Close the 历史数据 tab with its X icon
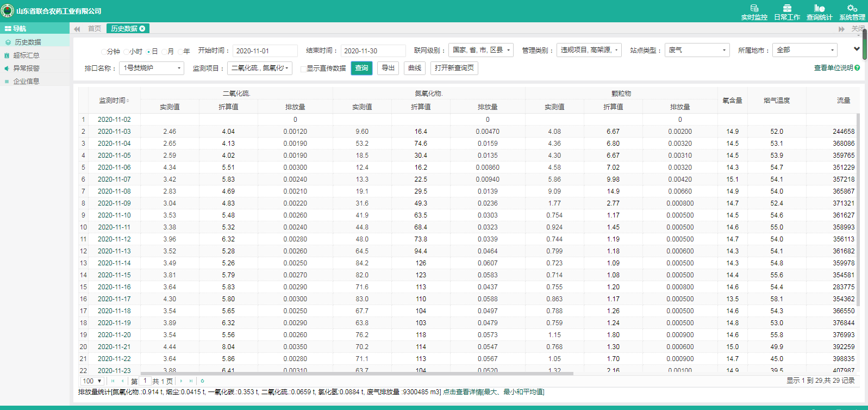This screenshot has width=868, height=410. (142, 29)
